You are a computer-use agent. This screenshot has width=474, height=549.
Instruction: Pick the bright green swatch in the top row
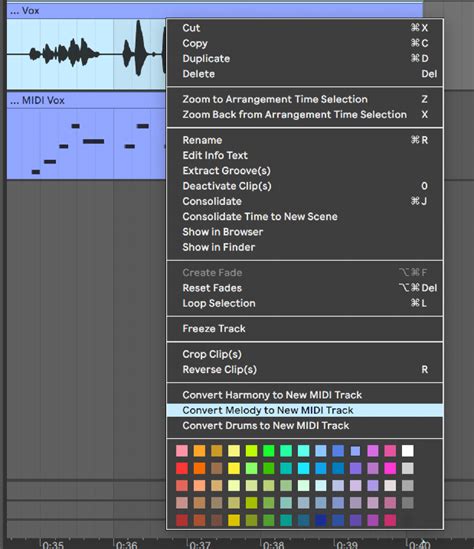(269, 451)
